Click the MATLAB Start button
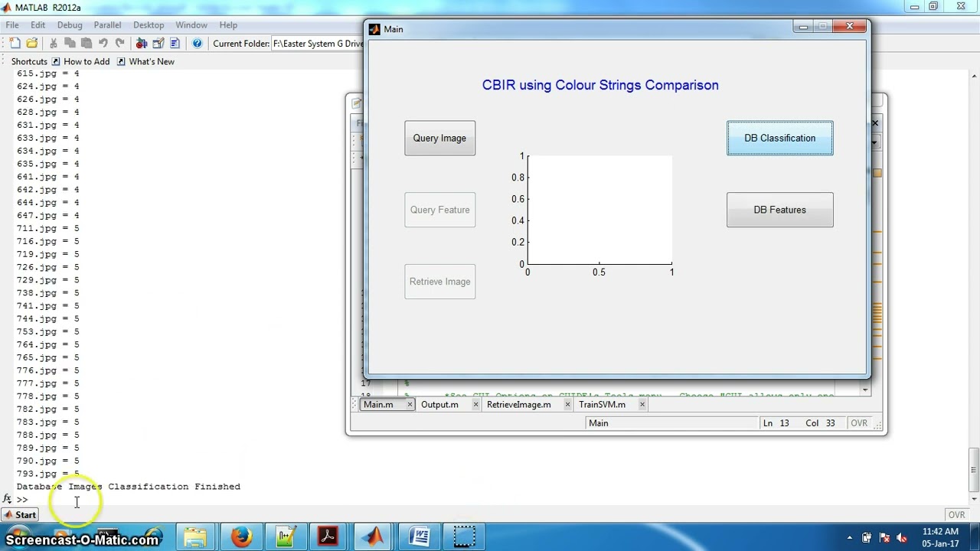This screenshot has width=980, height=551. [19, 515]
